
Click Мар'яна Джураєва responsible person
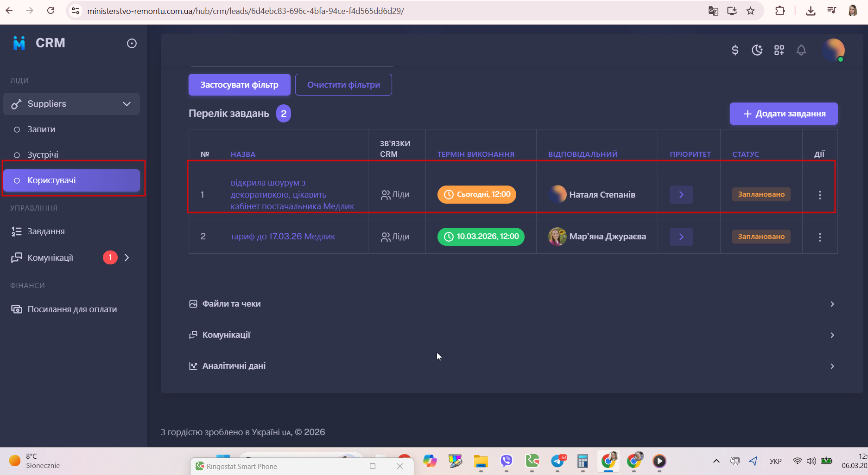pos(608,237)
